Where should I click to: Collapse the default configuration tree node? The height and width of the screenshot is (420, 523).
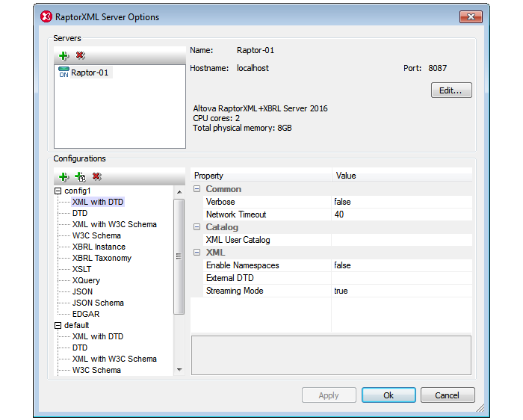58,326
